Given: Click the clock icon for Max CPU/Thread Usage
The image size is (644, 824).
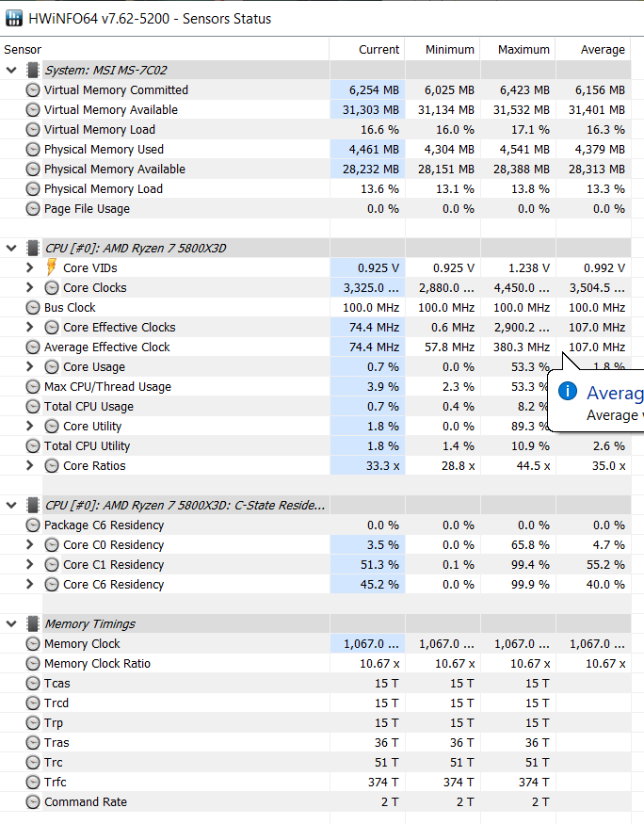Looking at the screenshot, I should (33, 387).
